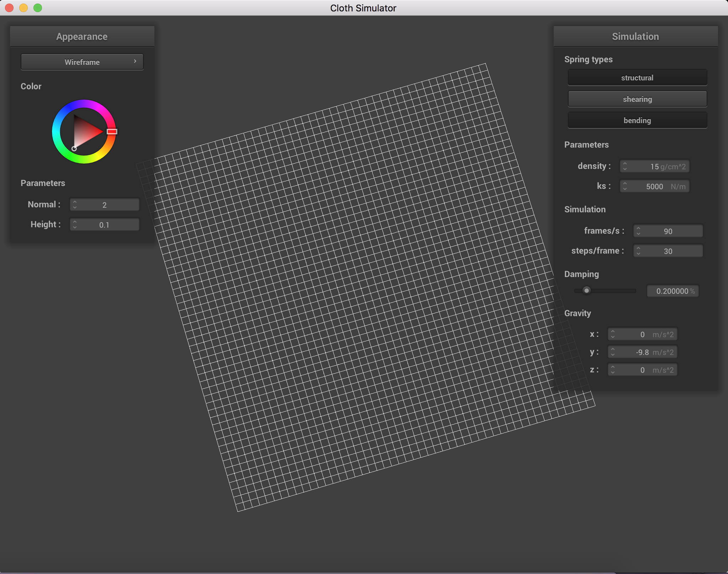Click the Damping percentage value field
The image size is (728, 574).
click(672, 291)
